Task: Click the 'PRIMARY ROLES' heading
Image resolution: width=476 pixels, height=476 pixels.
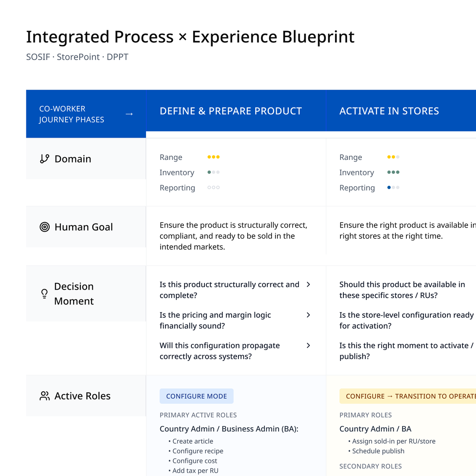Action: pyautogui.click(x=366, y=415)
